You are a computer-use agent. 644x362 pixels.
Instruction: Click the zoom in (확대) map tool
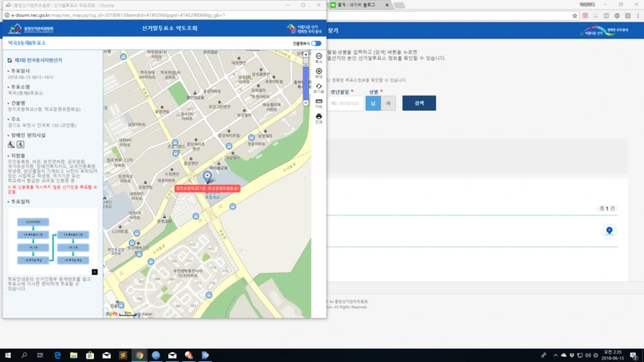(319, 72)
